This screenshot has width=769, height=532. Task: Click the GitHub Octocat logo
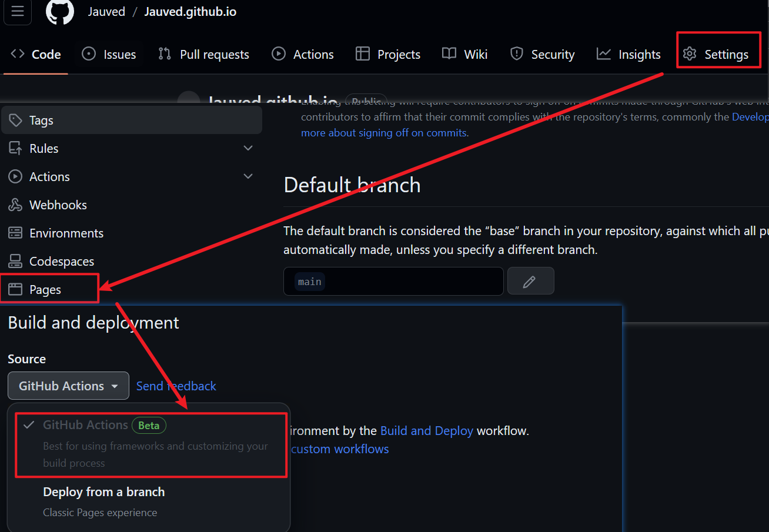[x=60, y=12]
